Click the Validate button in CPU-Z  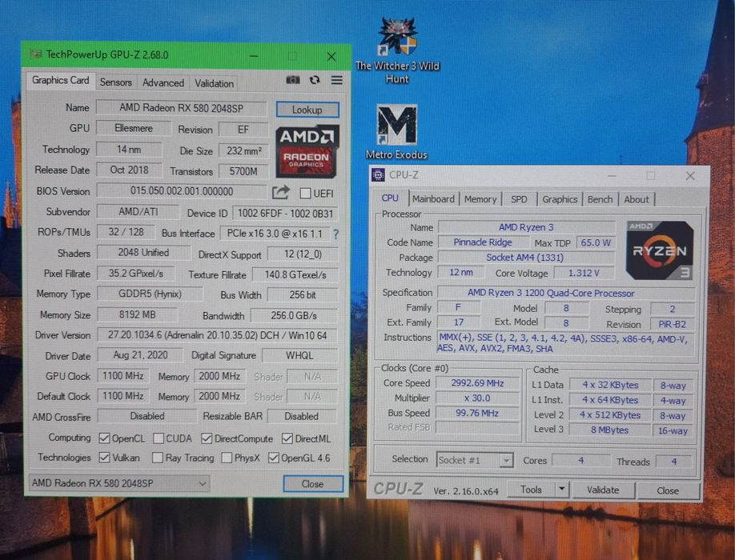coord(603,490)
